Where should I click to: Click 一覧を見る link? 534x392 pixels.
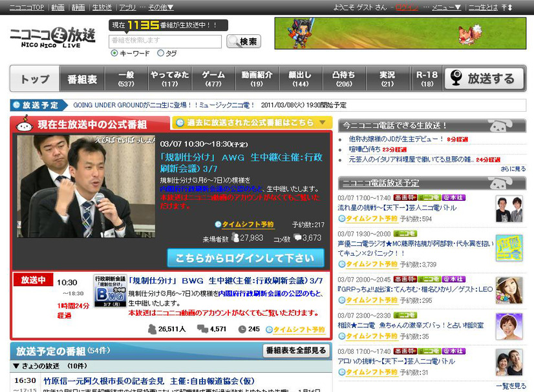[511, 386]
